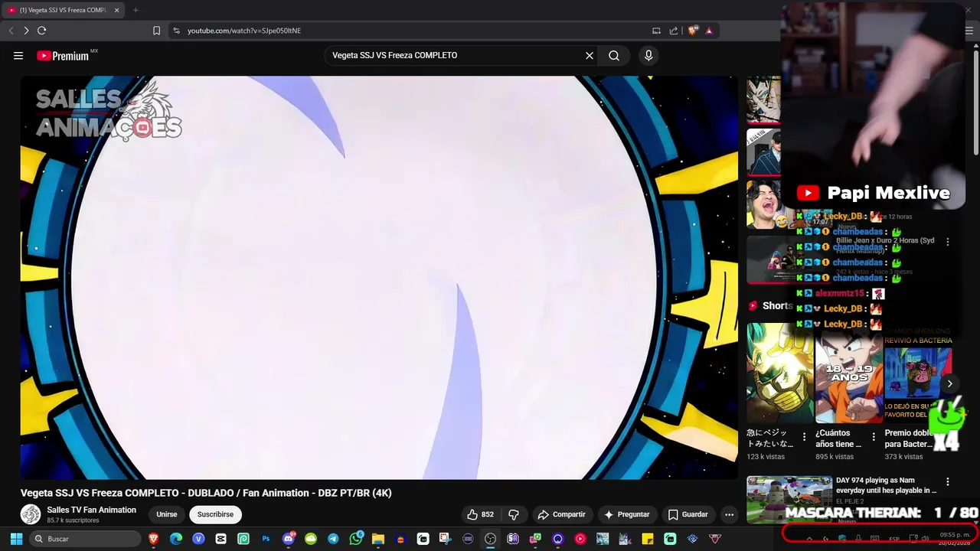The width and height of the screenshot is (980, 551).
Task: Close the Vegeta SSJ VS Freeza tab
Action: coord(117,10)
